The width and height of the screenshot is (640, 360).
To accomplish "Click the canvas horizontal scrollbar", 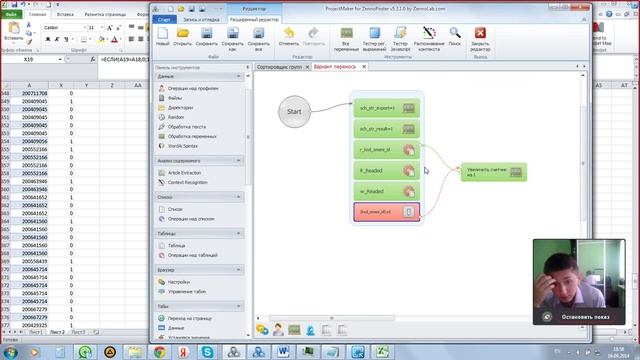I will click(x=331, y=318).
